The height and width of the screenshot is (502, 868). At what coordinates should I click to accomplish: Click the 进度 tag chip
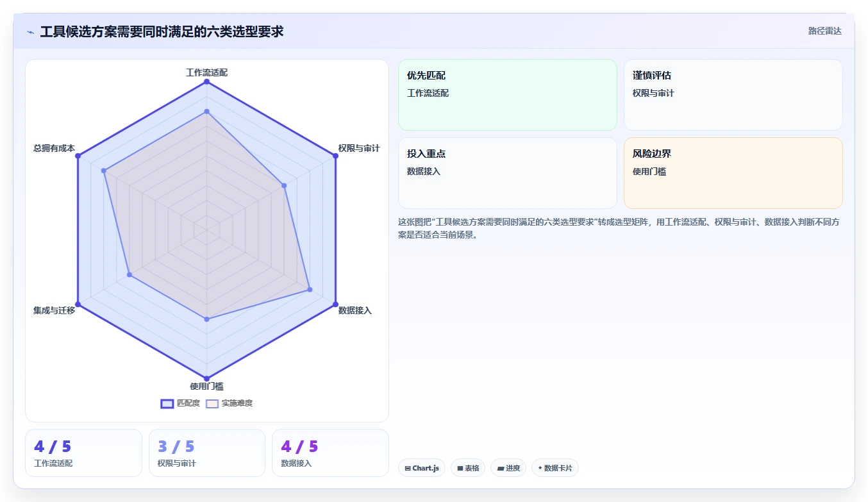click(x=508, y=468)
